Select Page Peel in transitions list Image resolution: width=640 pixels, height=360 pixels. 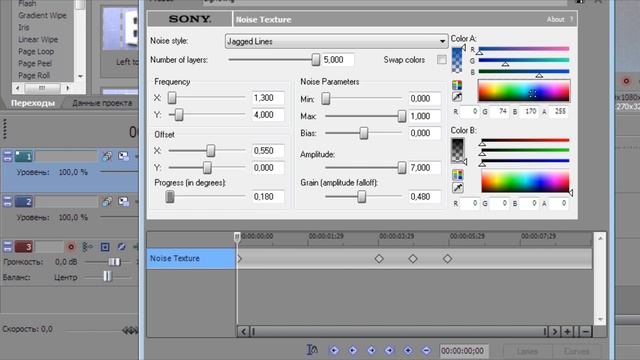[x=35, y=63]
